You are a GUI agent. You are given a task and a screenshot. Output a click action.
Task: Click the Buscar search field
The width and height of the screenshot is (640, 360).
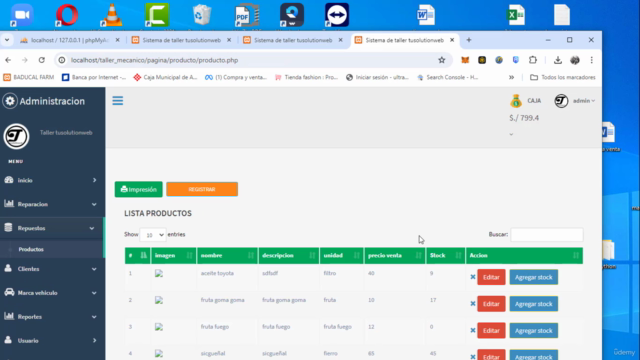(x=547, y=235)
